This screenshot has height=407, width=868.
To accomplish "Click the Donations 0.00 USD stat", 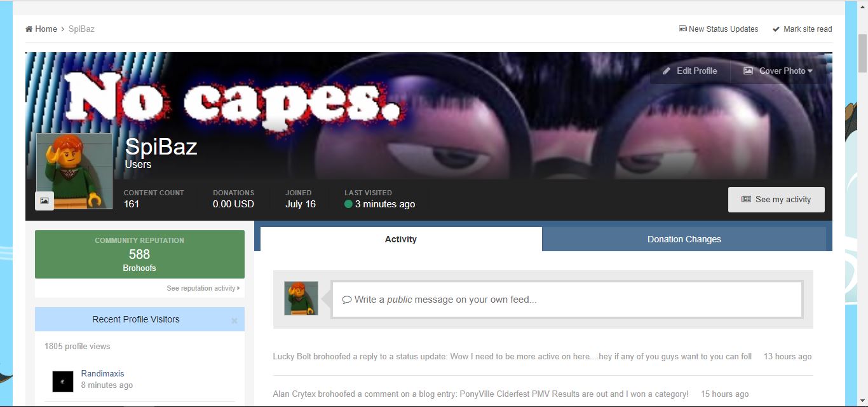I will 233,198.
